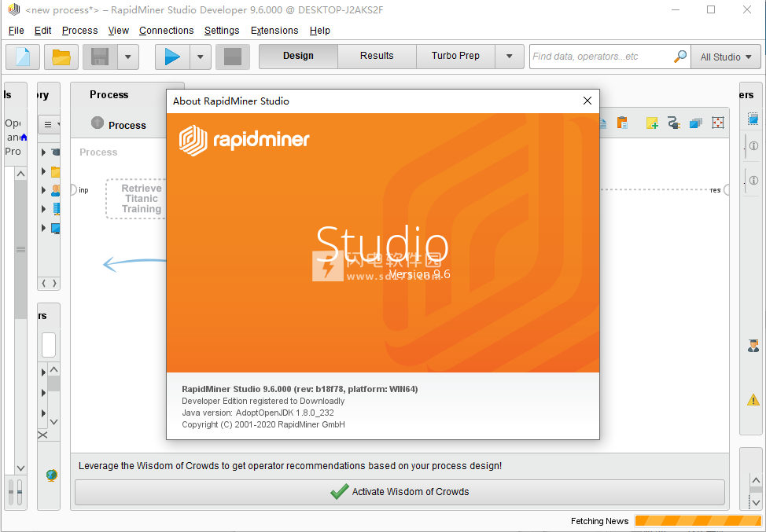Switch to the Turbo Prep view
The width and height of the screenshot is (766, 532).
455,56
